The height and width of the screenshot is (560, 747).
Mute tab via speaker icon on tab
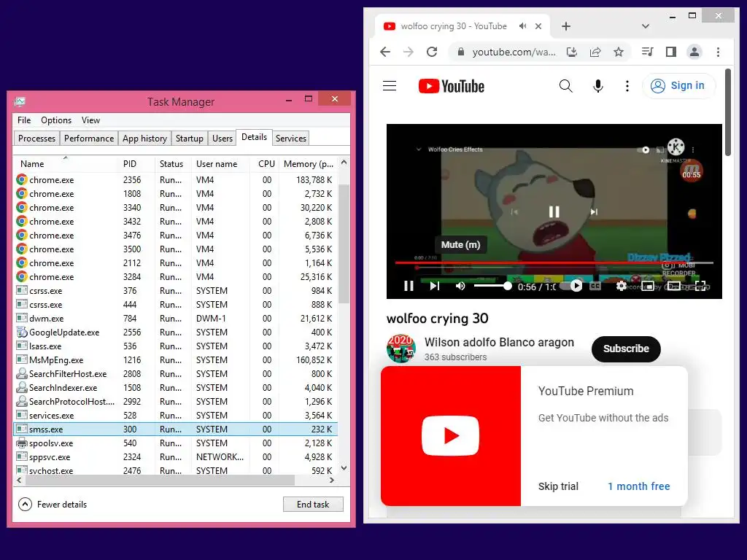pos(522,26)
